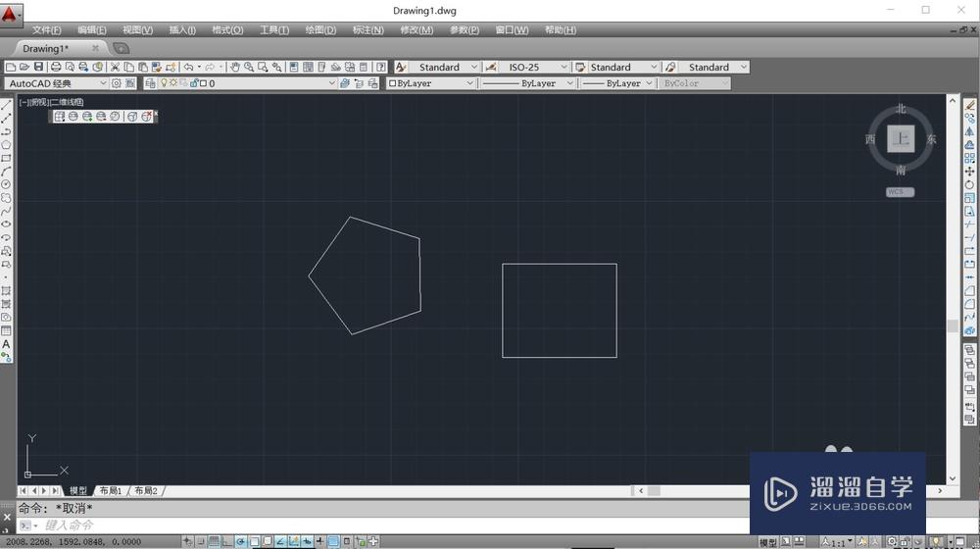Select the Arc draw tool
980x549 pixels.
point(6,172)
